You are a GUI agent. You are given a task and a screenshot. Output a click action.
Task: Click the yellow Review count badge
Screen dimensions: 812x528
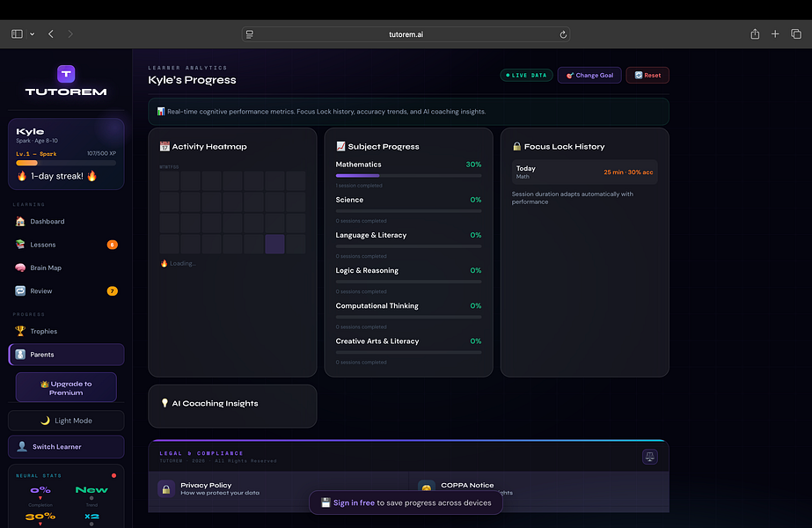click(x=112, y=291)
